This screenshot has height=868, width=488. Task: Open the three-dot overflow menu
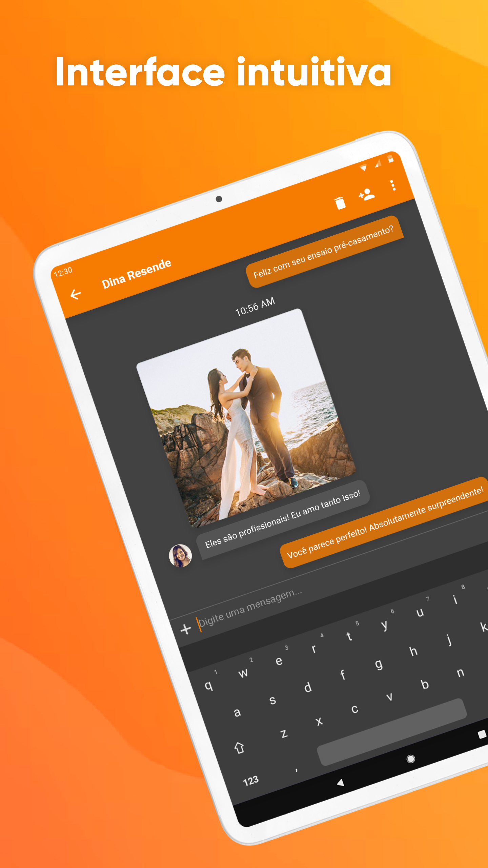click(x=393, y=185)
